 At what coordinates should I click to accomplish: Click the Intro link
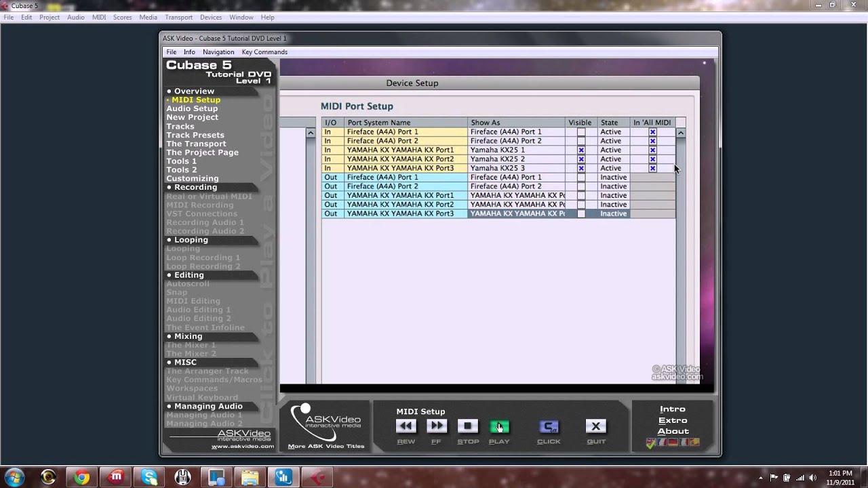pyautogui.click(x=673, y=409)
